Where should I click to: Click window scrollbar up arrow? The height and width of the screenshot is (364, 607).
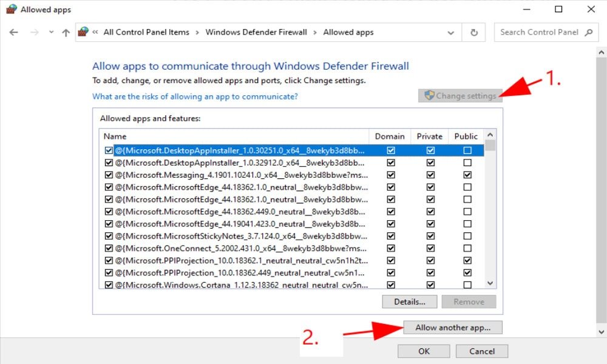click(x=601, y=52)
